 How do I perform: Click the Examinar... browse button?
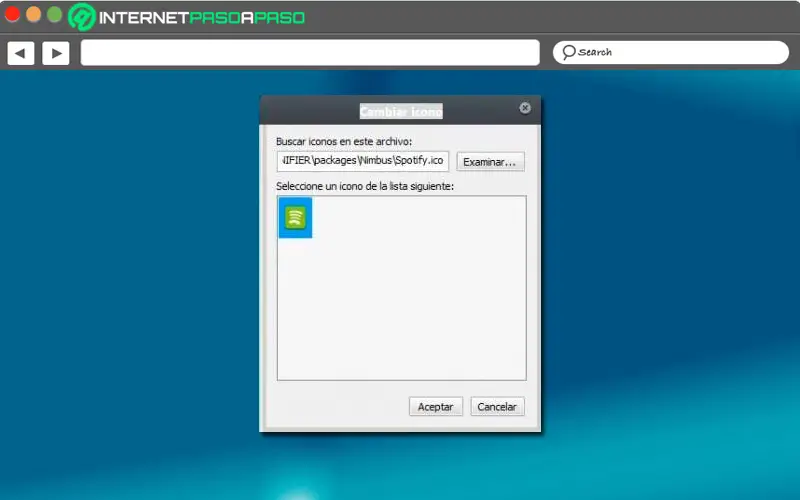tap(490, 162)
